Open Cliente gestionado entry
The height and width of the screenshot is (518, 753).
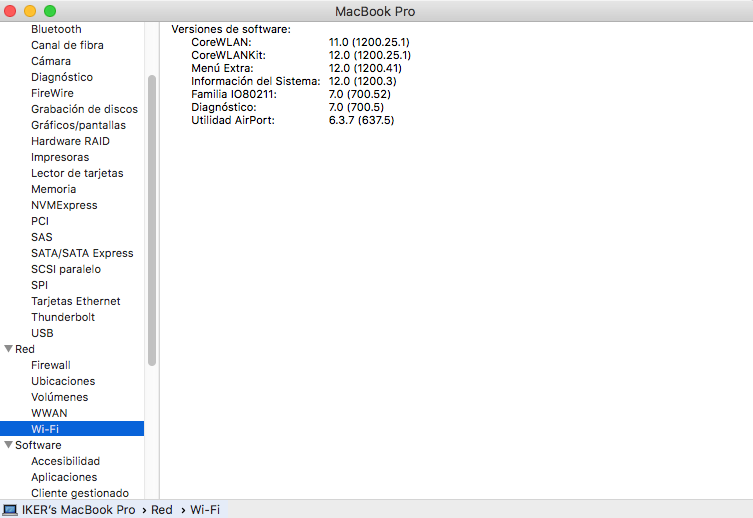(80, 493)
